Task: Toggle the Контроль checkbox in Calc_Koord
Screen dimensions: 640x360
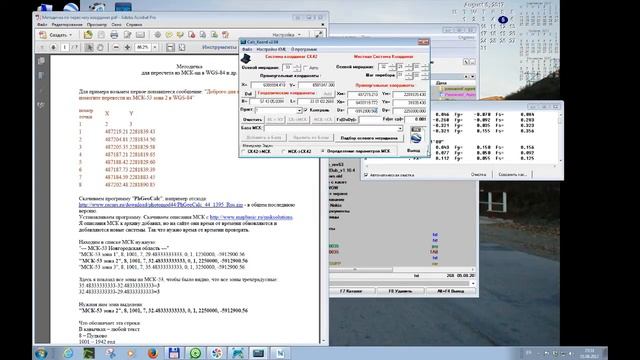Action: (306, 110)
